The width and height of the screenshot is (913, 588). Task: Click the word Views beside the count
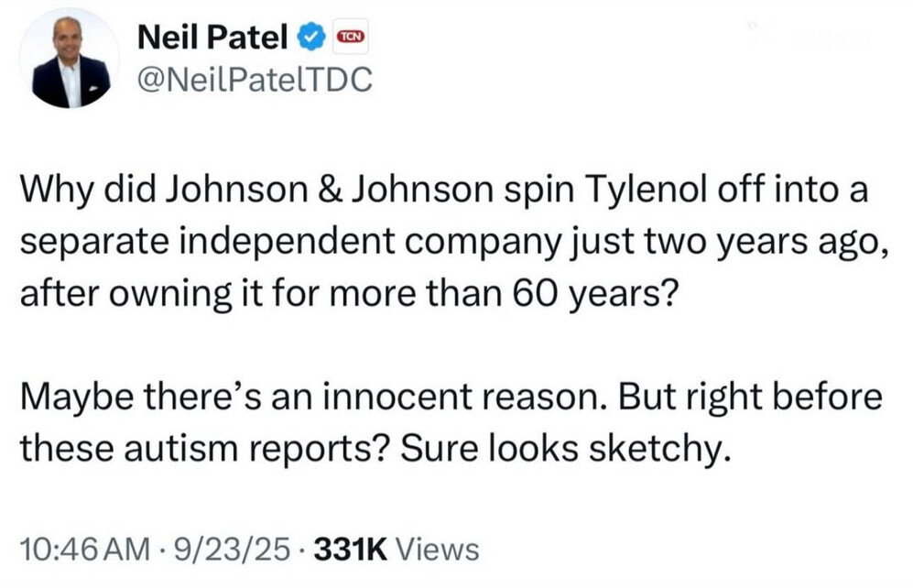pos(439,550)
